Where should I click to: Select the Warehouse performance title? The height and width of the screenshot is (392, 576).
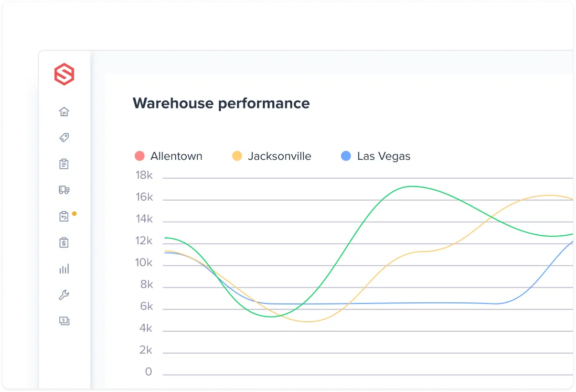click(x=221, y=103)
